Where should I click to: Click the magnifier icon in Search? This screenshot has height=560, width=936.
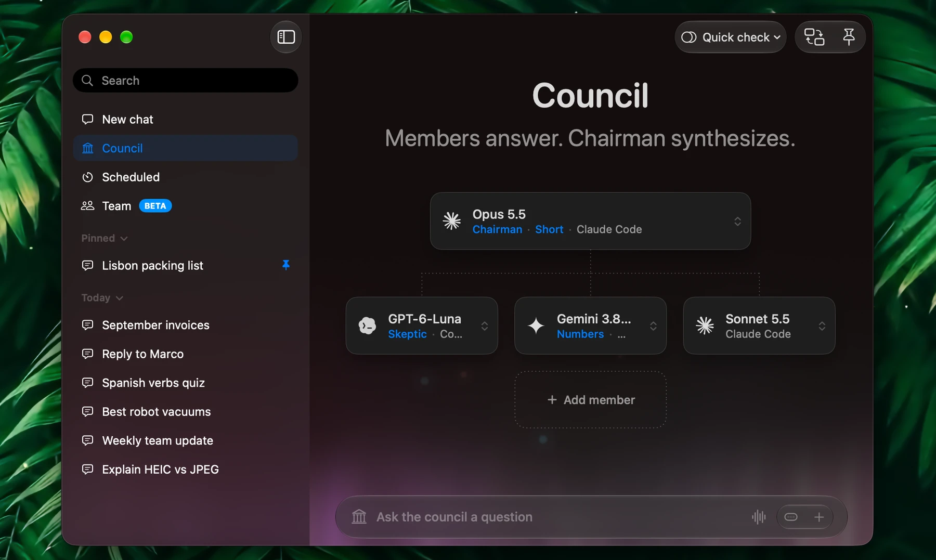pyautogui.click(x=87, y=81)
